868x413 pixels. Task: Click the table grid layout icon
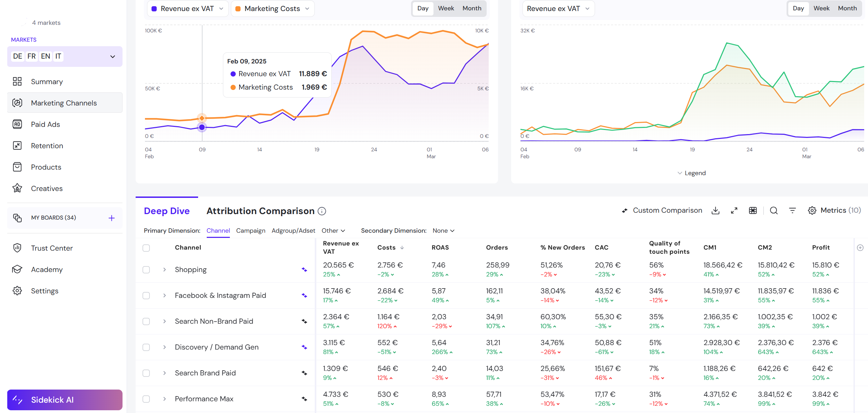[x=753, y=211]
